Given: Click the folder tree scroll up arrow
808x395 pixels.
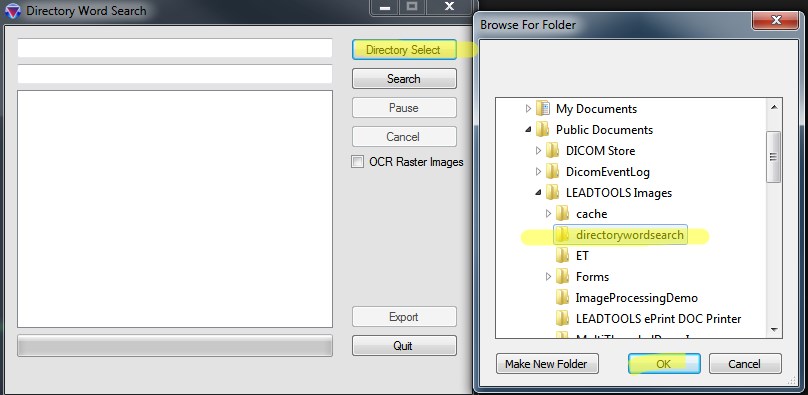Looking at the screenshot, I should click(773, 107).
